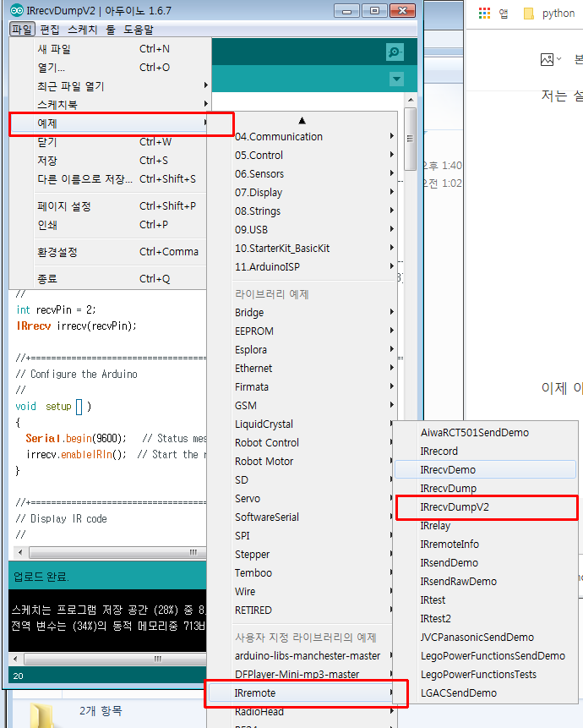Open the python bookmark folder

tap(549, 13)
